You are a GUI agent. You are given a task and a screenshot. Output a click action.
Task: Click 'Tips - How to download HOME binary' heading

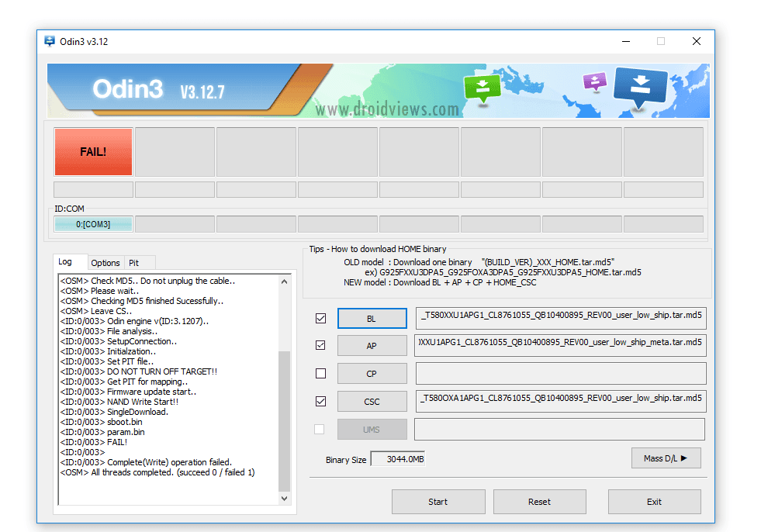pos(378,249)
